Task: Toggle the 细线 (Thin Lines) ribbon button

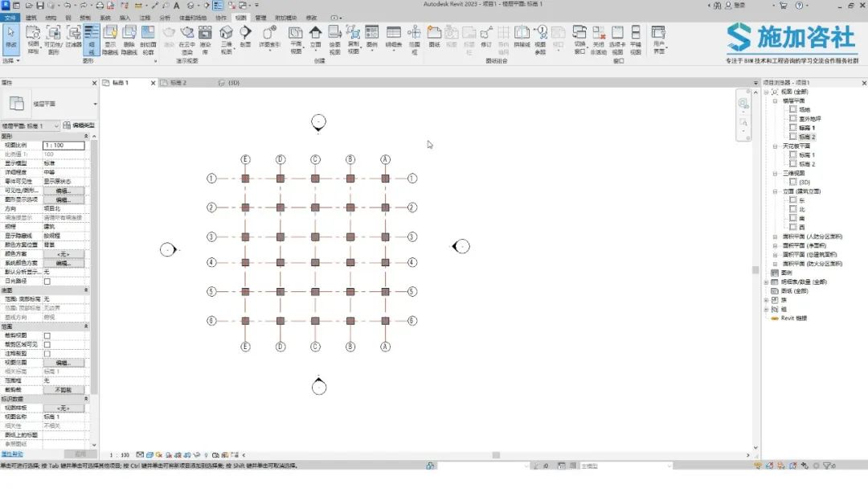Action: 92,39
